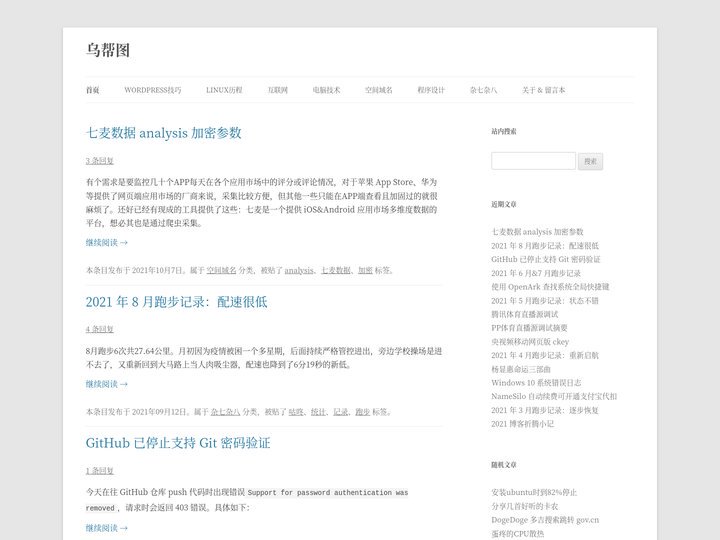View 1 条回复 comments link

click(x=100, y=471)
